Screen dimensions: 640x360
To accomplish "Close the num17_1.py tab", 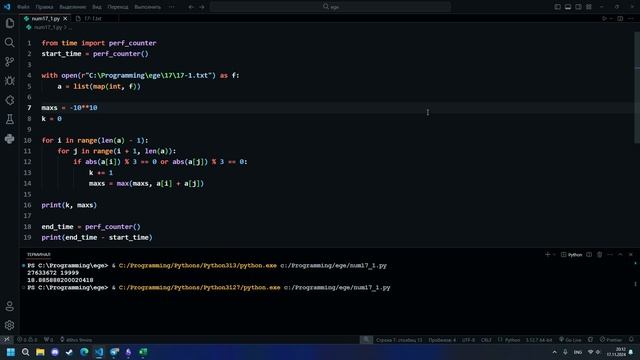I will coord(65,18).
